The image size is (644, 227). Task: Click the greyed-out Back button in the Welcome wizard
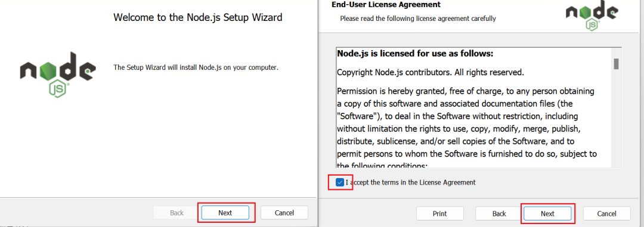click(x=177, y=213)
